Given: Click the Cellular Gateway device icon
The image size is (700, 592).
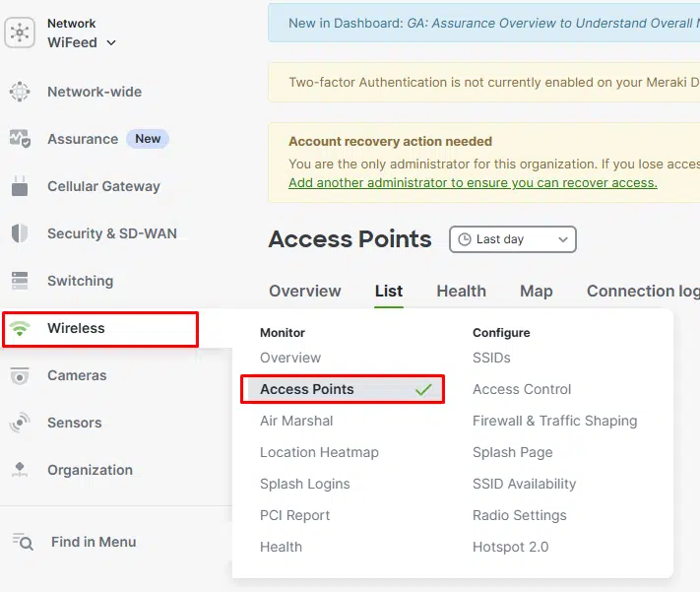Looking at the screenshot, I should click(x=20, y=186).
